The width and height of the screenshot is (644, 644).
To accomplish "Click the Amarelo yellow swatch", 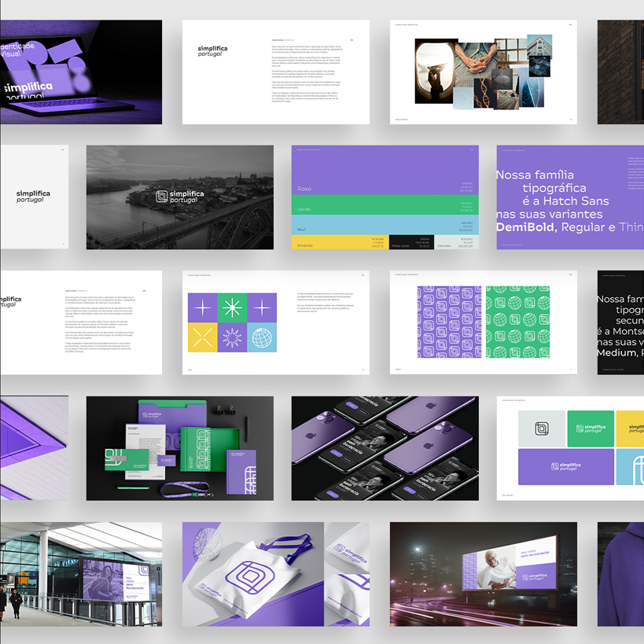I will click(x=340, y=242).
